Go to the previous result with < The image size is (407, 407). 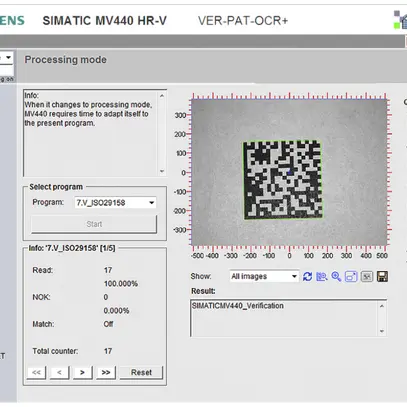[x=59, y=372]
